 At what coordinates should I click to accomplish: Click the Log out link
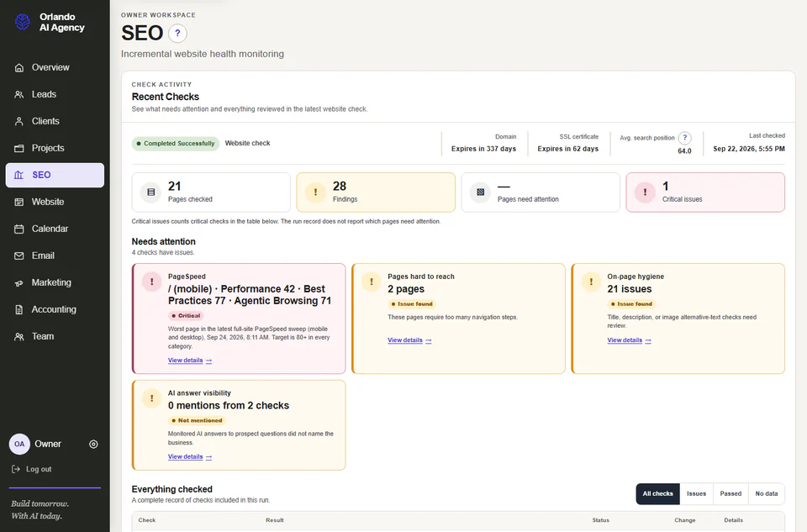[31, 469]
